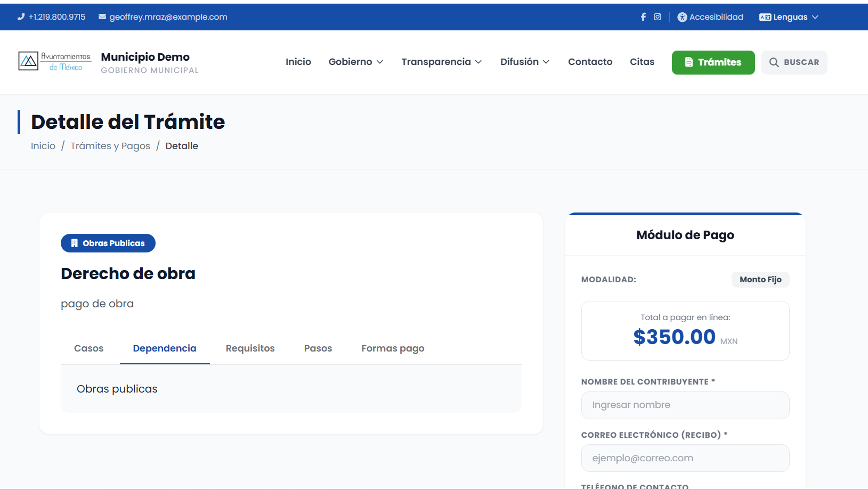Open the Difusión dropdown menu

[524, 62]
